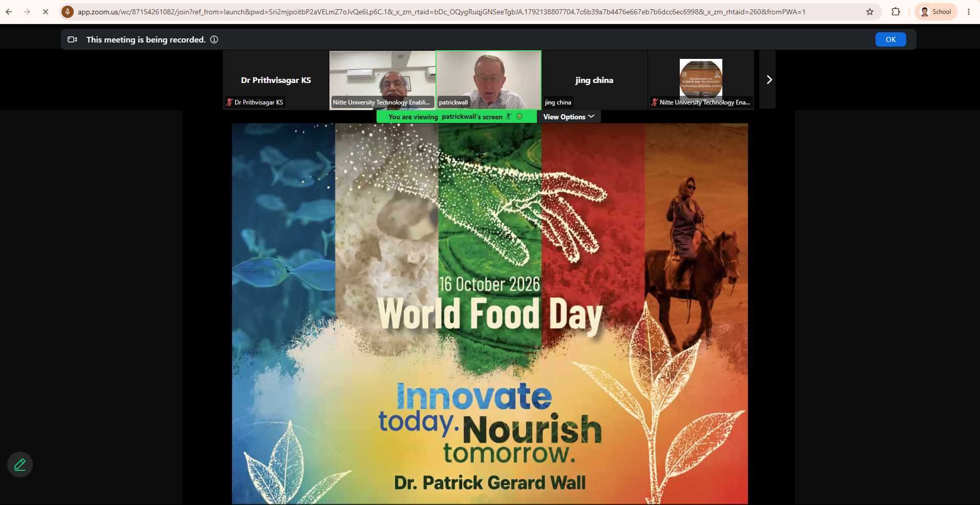Screen dimensions: 980x505
Task: Click the recording info icon
Action: coord(214,39)
